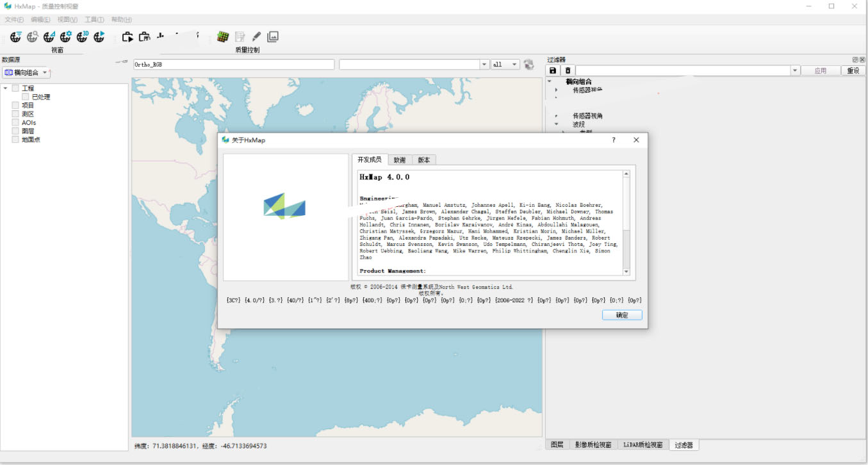
Task: Close the 关于HxMap dialog
Action: point(636,140)
